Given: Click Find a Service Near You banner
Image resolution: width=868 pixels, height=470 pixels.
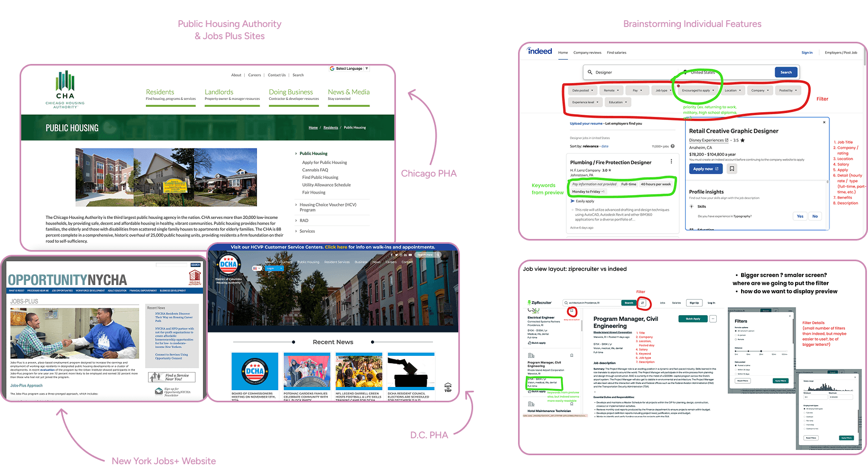Looking at the screenshot, I should click(x=172, y=377).
